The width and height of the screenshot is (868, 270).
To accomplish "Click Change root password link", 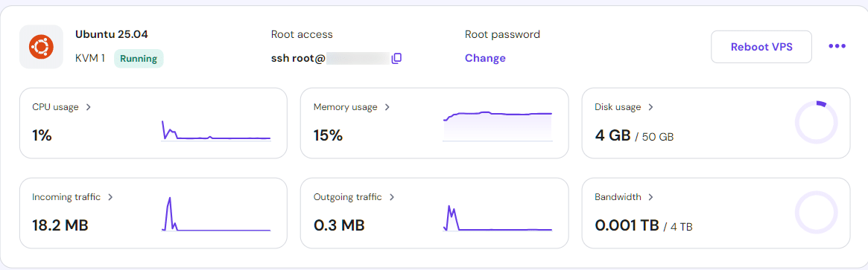I will [x=485, y=58].
